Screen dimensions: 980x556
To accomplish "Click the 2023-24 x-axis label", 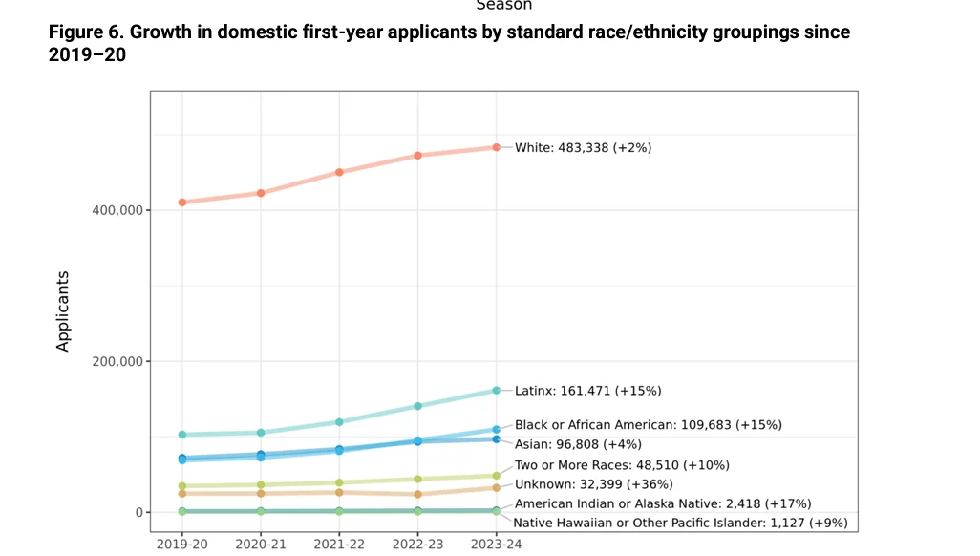I will click(497, 545).
